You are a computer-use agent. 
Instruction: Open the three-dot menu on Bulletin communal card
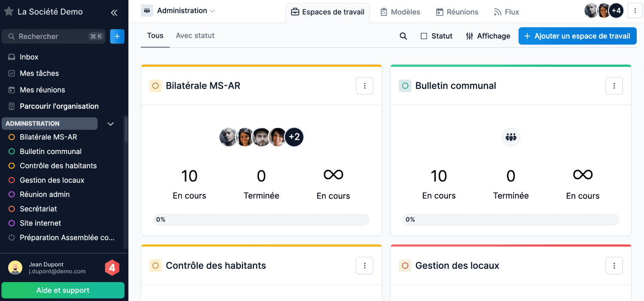coord(614,86)
